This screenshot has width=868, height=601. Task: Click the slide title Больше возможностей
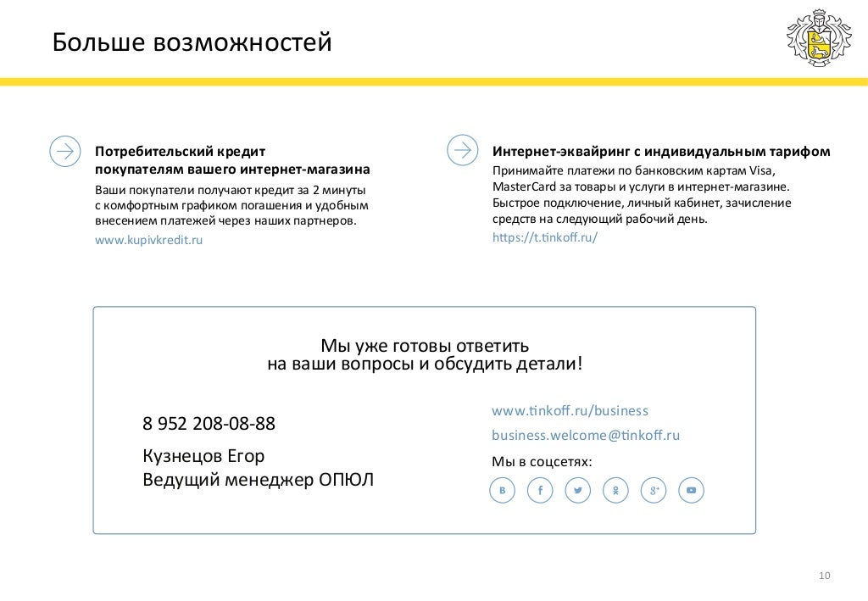click(x=192, y=42)
